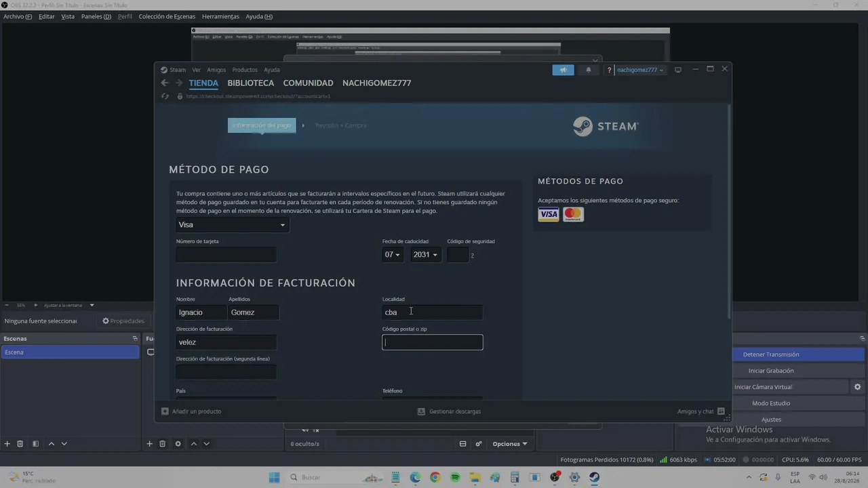The width and height of the screenshot is (868, 488).
Task: Open OBS Herramientas menu
Action: coord(220,16)
